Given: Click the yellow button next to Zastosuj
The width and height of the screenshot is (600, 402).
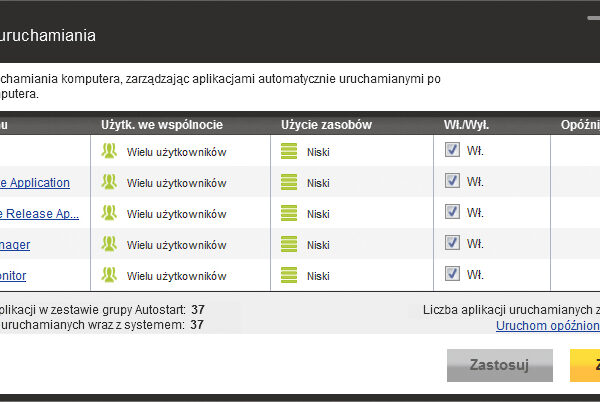Looking at the screenshot, I should point(584,365).
